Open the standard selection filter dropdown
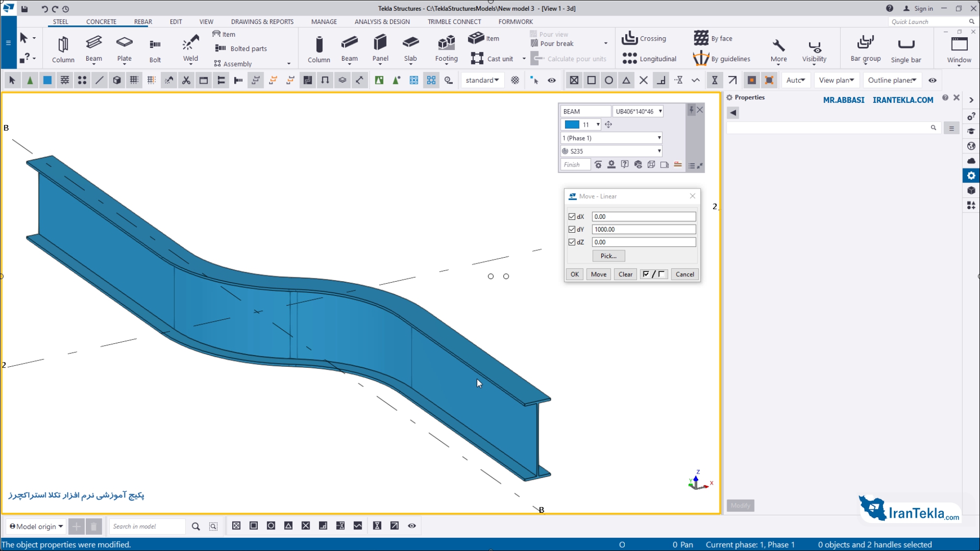The image size is (980, 551). point(482,80)
